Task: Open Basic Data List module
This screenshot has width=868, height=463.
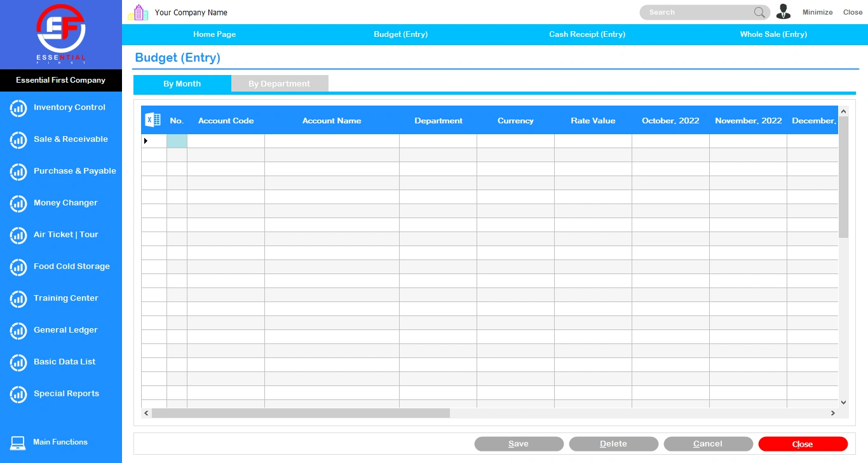Action: tap(65, 362)
